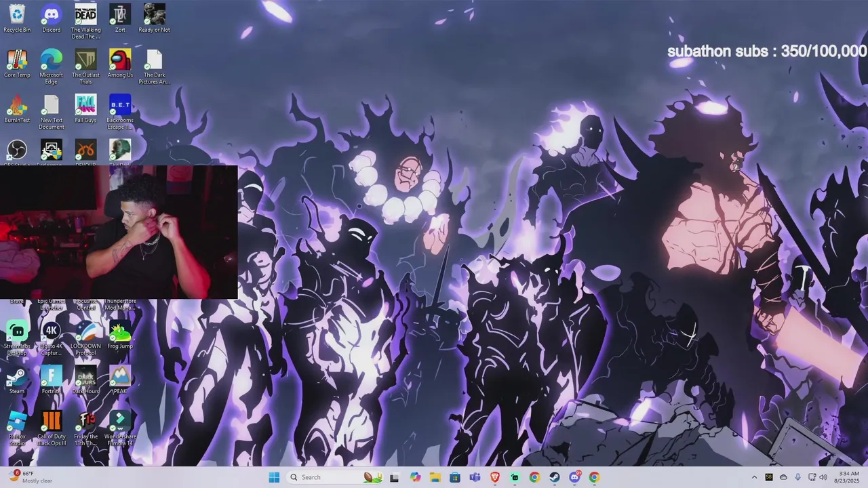Open File Explorer from the taskbar
868x488 pixels.
pyautogui.click(x=435, y=477)
